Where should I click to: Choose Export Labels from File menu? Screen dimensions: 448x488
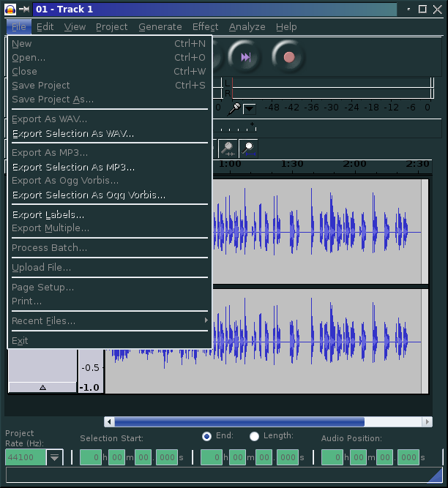point(48,214)
